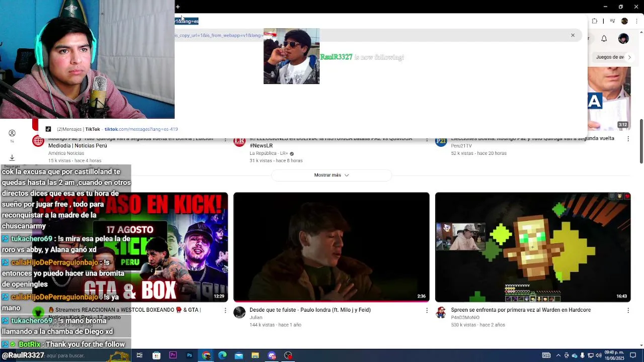The width and height of the screenshot is (644, 362).
Task: Click the page vertical scrollbar thumb
Action: [x=641, y=141]
